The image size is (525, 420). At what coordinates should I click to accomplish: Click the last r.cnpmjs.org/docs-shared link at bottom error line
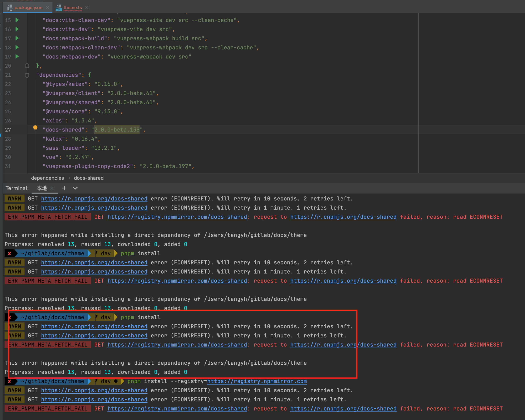pyautogui.click(x=343, y=409)
